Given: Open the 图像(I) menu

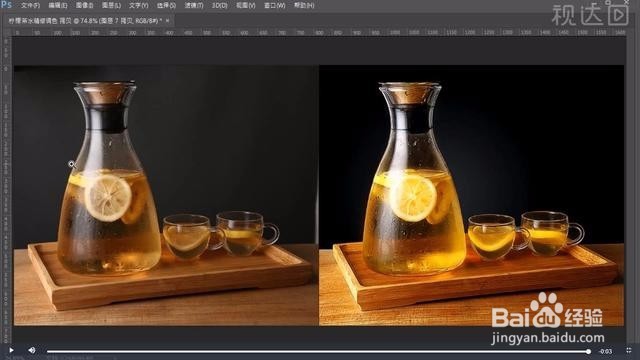Looking at the screenshot, I should pos(84,5).
